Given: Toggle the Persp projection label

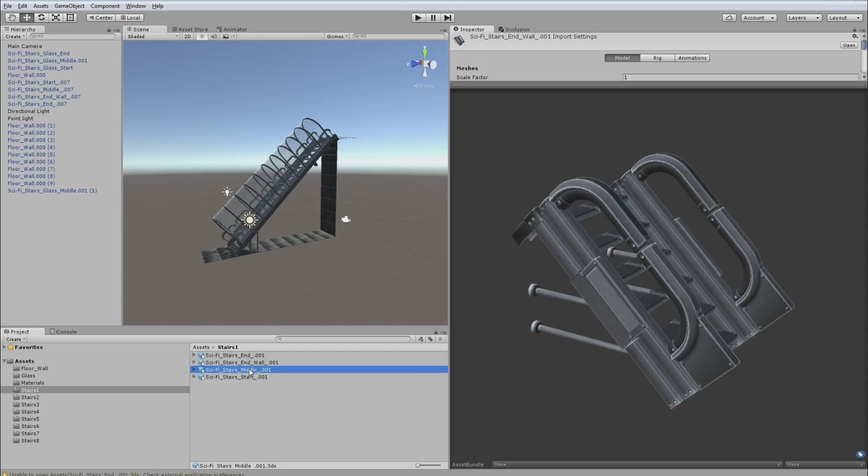Looking at the screenshot, I should (424, 86).
